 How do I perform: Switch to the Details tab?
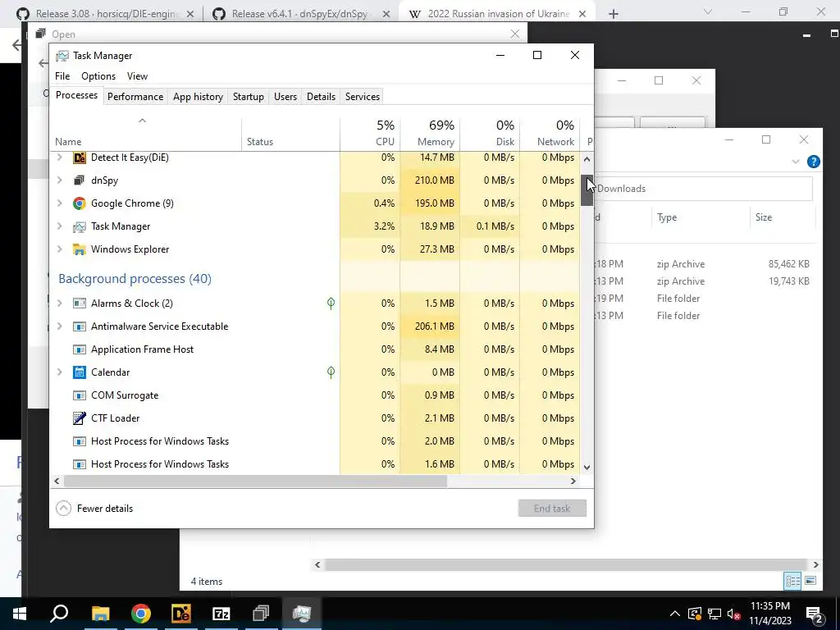[x=321, y=97]
